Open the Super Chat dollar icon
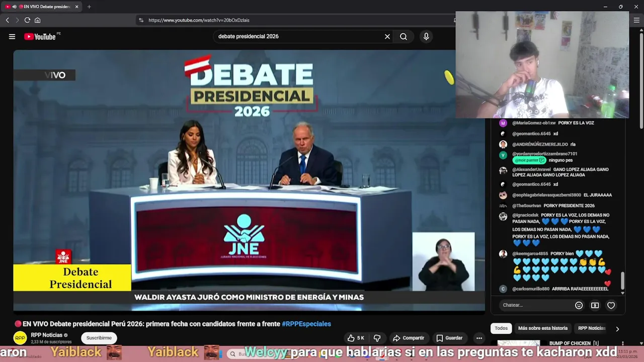The height and width of the screenshot is (362, 644). tap(595, 305)
